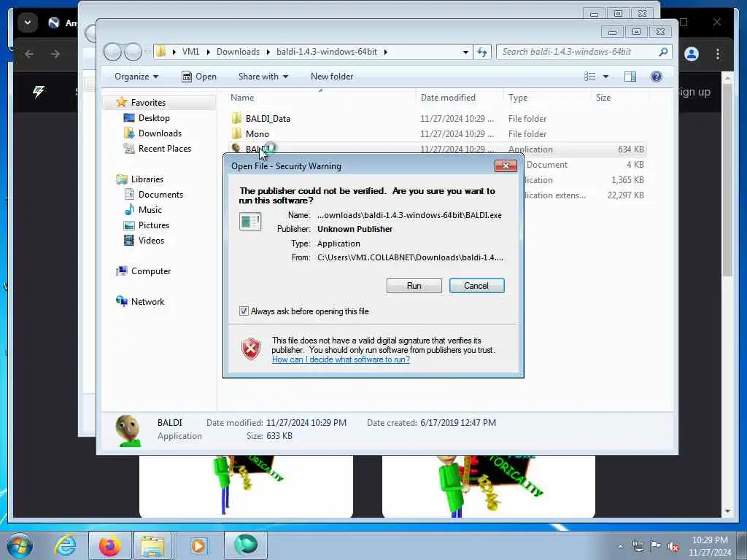The width and height of the screenshot is (747, 560).
Task: Open the browser tab list chevron
Action: (x=28, y=23)
